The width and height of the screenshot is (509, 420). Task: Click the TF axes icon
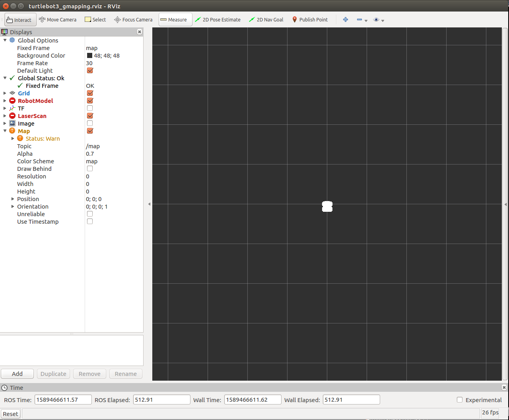click(x=12, y=108)
